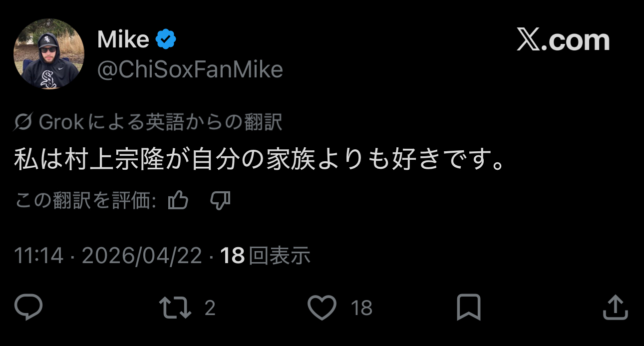Bookmark this tweet
This screenshot has height=346, width=644.
[468, 308]
